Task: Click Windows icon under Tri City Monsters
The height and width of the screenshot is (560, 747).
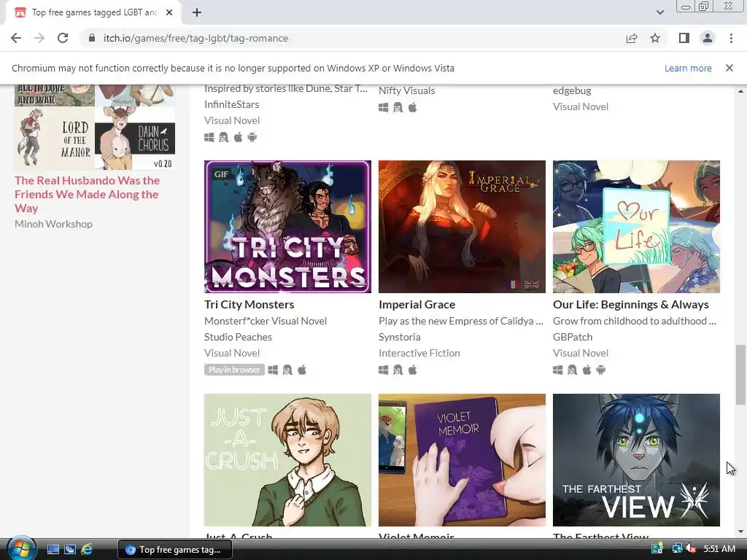Action: tap(273, 370)
